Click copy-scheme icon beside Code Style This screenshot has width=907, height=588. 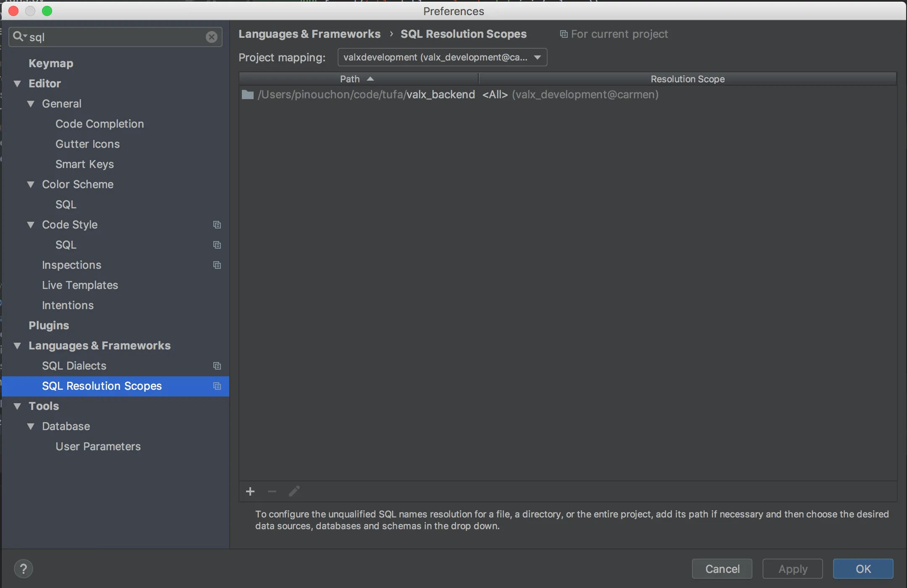coord(217,225)
